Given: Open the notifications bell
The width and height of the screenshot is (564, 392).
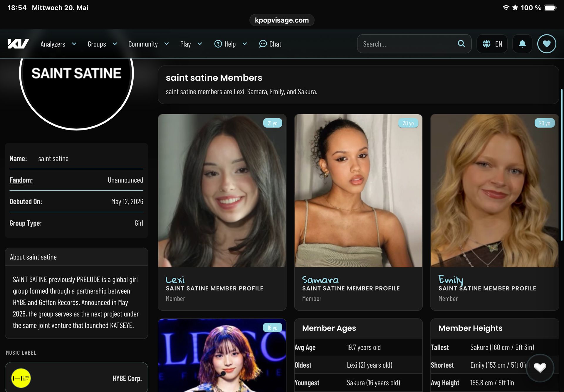Looking at the screenshot, I should coord(522,44).
